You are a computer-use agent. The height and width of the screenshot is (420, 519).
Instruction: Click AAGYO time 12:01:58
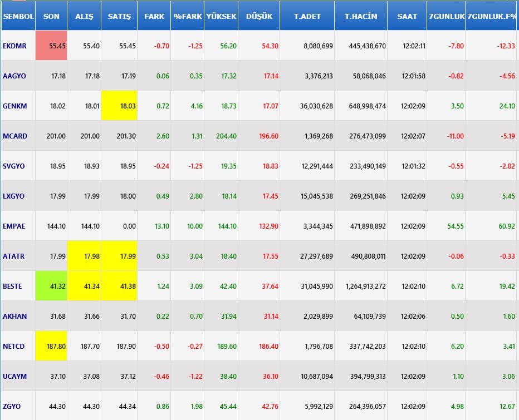point(413,76)
